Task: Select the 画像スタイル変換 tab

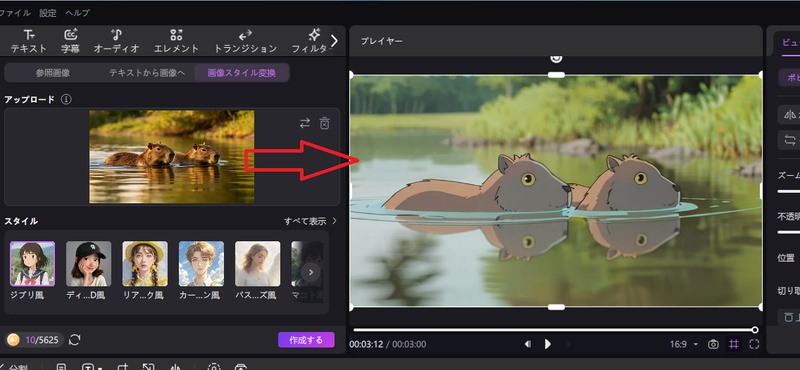Action: coord(242,73)
